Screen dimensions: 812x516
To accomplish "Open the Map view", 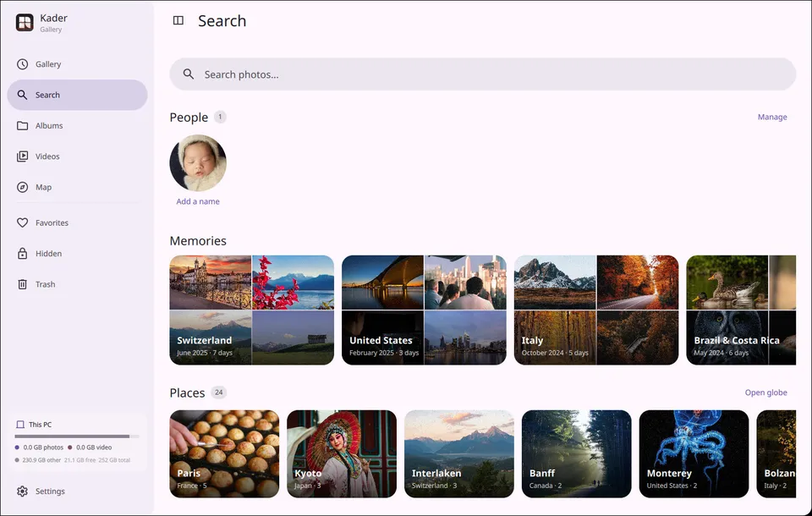I will [x=77, y=187].
